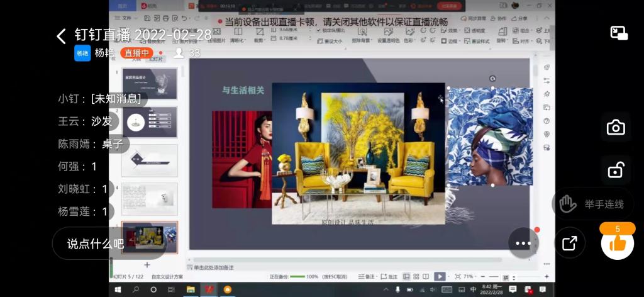Toggle the normal view button in the status bar
Viewport: 644px width, 297px height.
pyautogui.click(x=406, y=276)
